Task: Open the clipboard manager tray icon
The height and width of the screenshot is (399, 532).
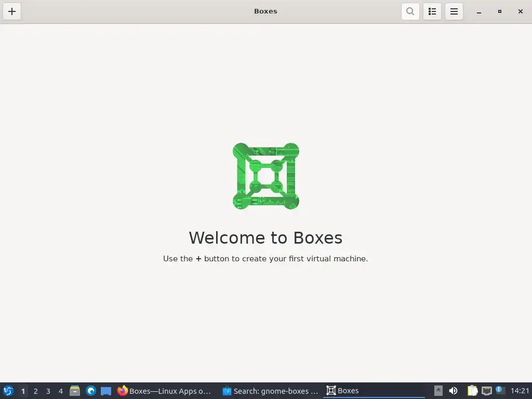Action: (472, 391)
